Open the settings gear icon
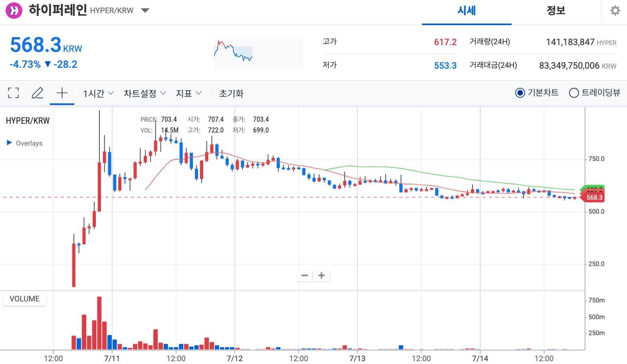Viewport: 627px width, 364px height. 615,11
